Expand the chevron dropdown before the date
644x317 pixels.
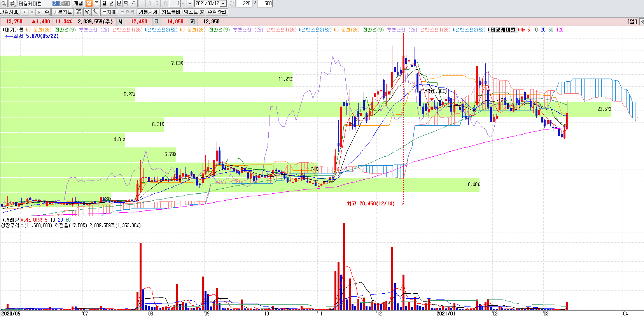190,3
